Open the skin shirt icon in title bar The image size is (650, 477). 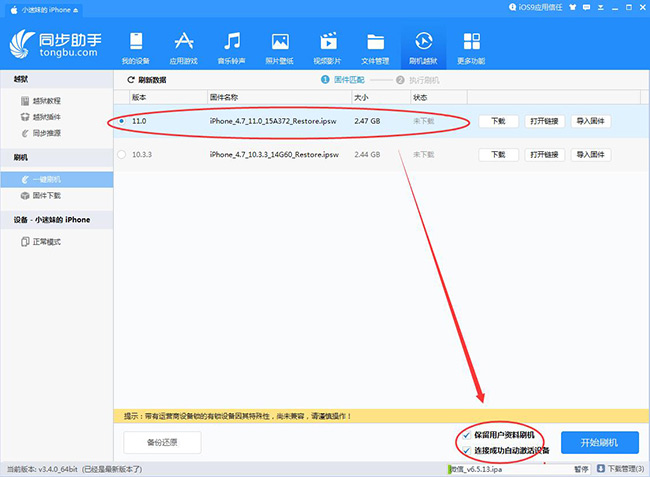click(573, 7)
